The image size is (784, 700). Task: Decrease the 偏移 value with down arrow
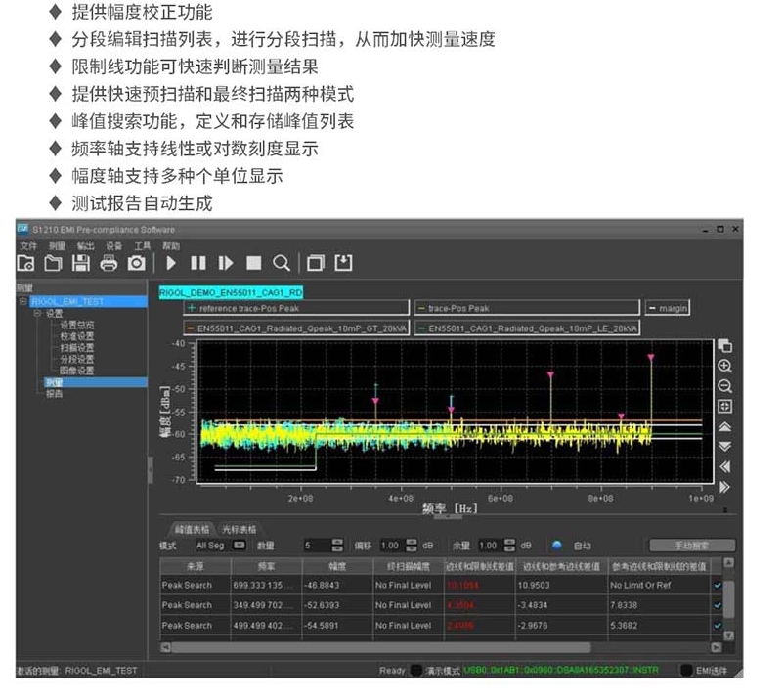(x=412, y=549)
